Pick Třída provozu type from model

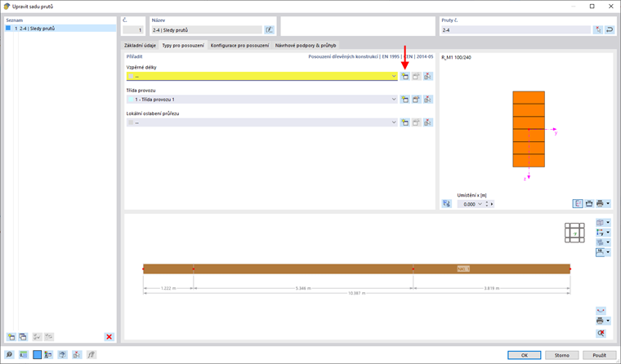pos(427,100)
